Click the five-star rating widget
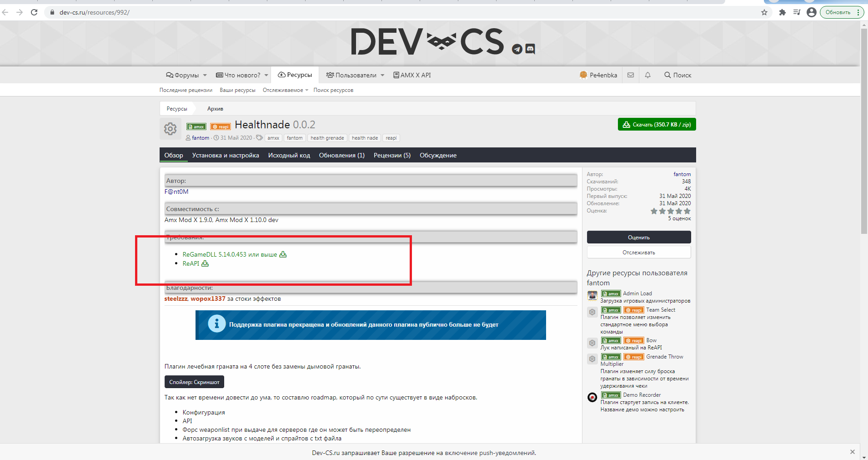 click(671, 211)
